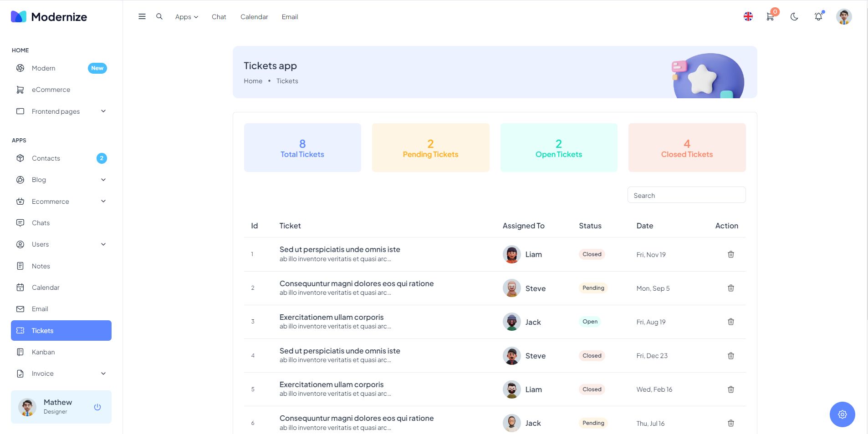Screen dimensions: 868x434
Task: Delete ticket 3 with its trash icon
Action: click(731, 322)
